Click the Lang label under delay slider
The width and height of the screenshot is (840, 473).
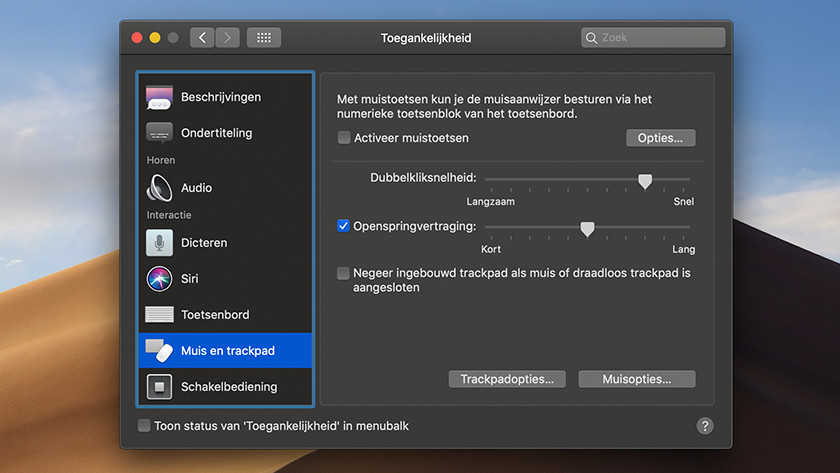684,249
